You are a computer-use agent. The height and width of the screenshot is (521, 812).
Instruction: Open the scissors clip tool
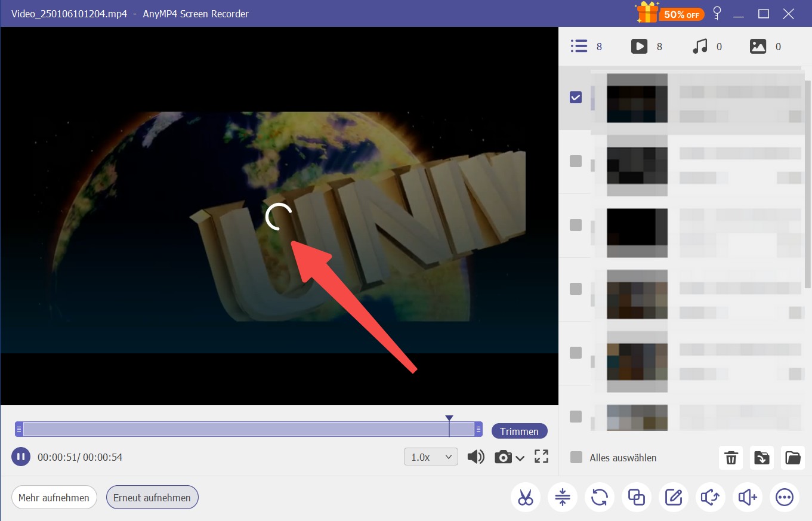526,497
